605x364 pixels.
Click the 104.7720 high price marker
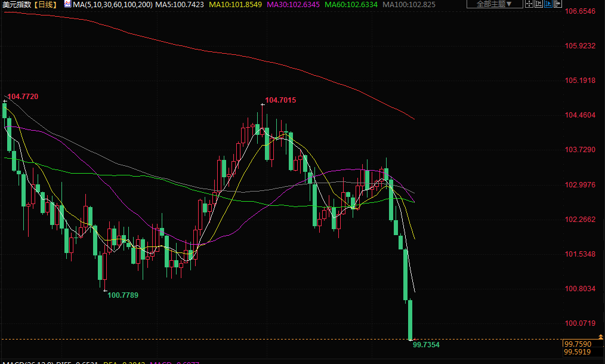[x=23, y=96]
